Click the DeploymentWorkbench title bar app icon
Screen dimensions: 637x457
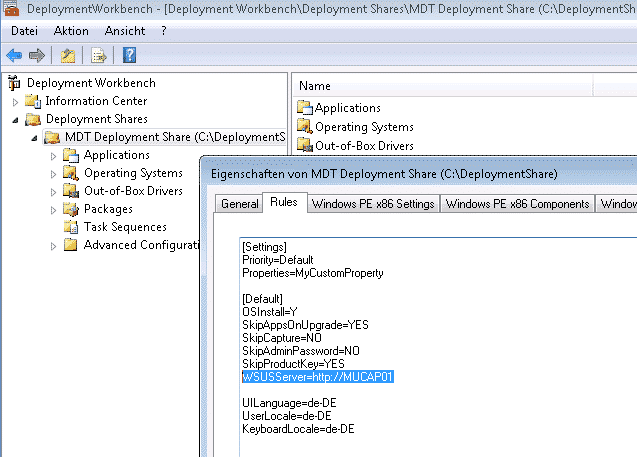[x=11, y=8]
